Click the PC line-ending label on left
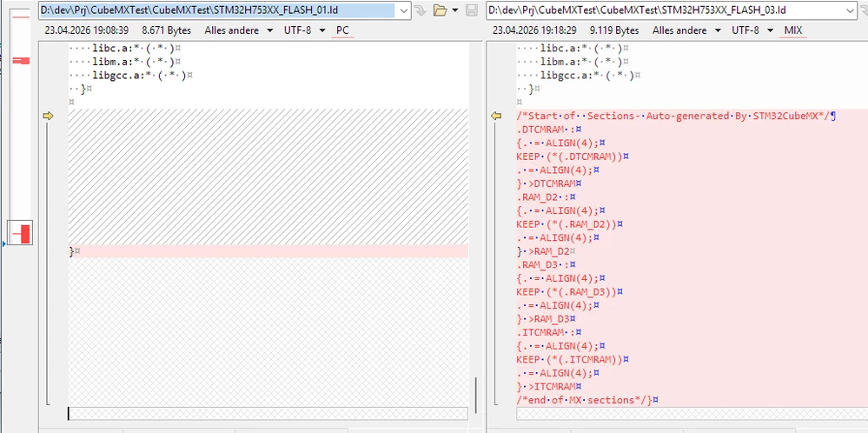Image resolution: width=868 pixels, height=433 pixels. pyautogui.click(x=342, y=30)
